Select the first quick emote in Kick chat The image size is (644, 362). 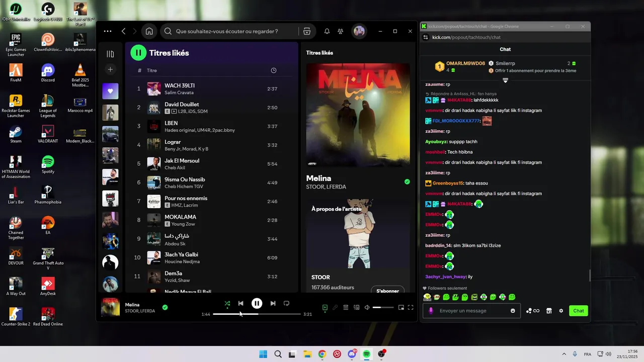click(427, 297)
